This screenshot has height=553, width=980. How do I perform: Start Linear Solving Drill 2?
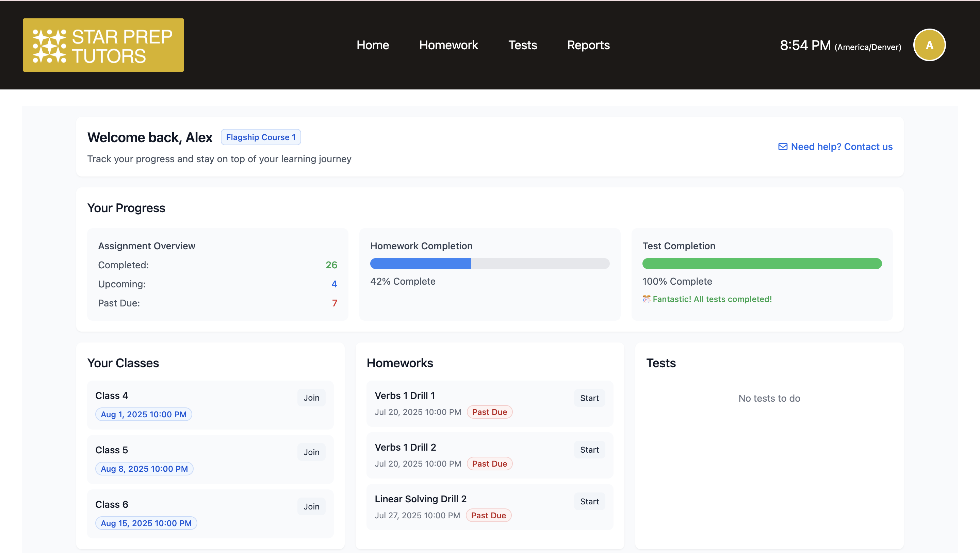[x=589, y=502]
